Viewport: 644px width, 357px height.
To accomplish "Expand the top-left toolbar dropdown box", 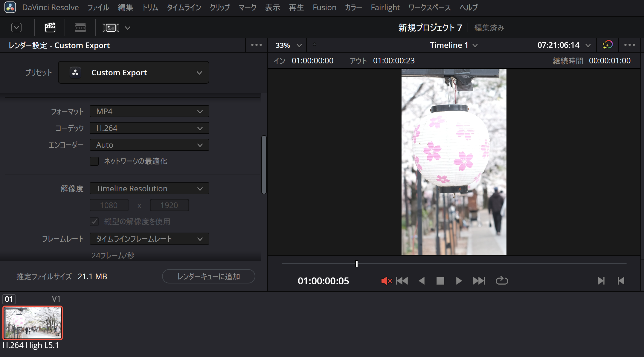I will point(16,28).
